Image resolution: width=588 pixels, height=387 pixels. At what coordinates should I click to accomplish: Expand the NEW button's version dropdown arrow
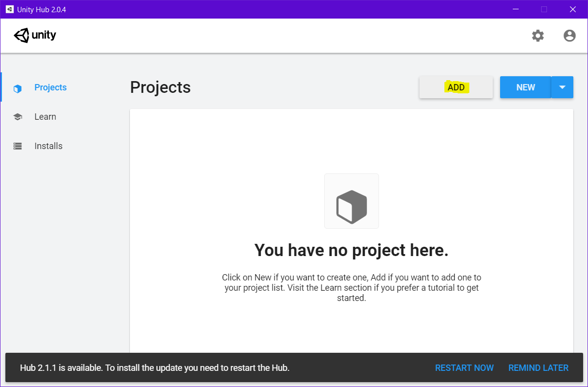point(562,87)
